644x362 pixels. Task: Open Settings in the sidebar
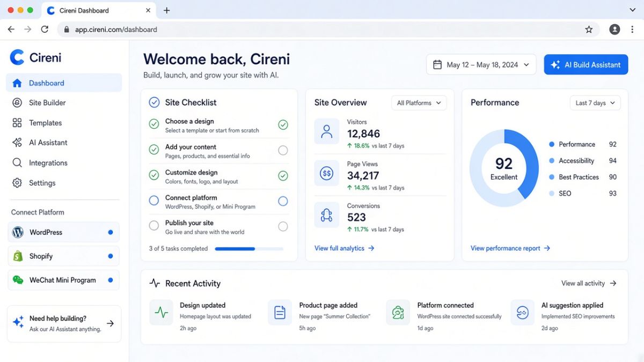tap(64, 183)
